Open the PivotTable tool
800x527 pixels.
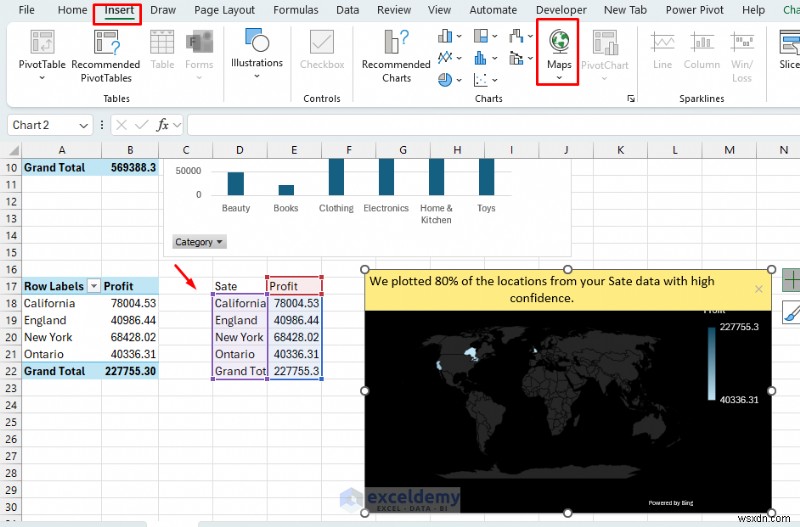pyautogui.click(x=42, y=55)
